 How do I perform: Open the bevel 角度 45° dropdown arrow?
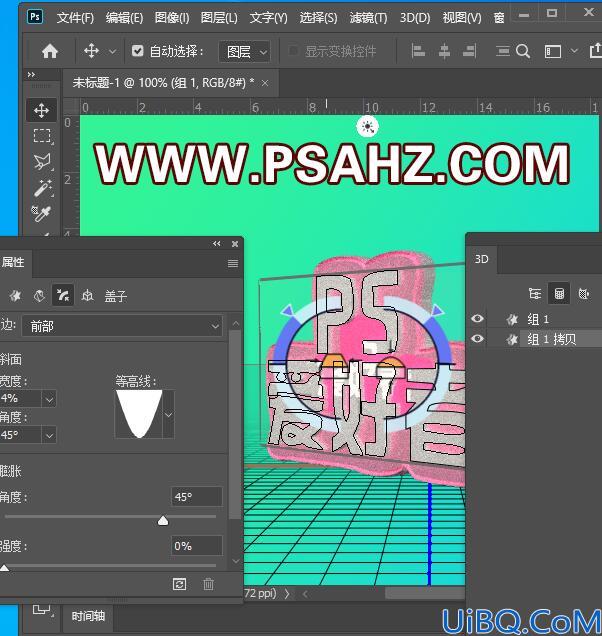tap(49, 435)
